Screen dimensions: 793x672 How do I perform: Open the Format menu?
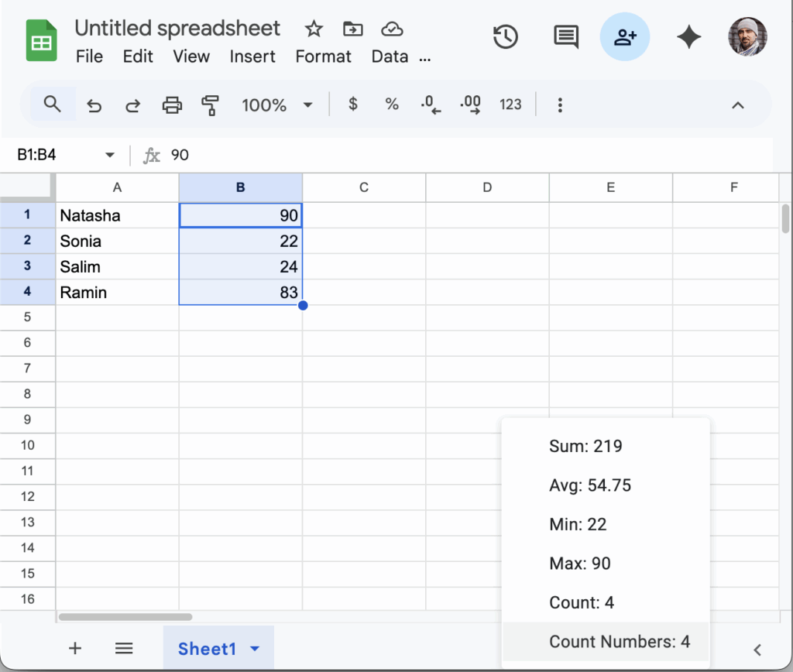click(x=323, y=57)
